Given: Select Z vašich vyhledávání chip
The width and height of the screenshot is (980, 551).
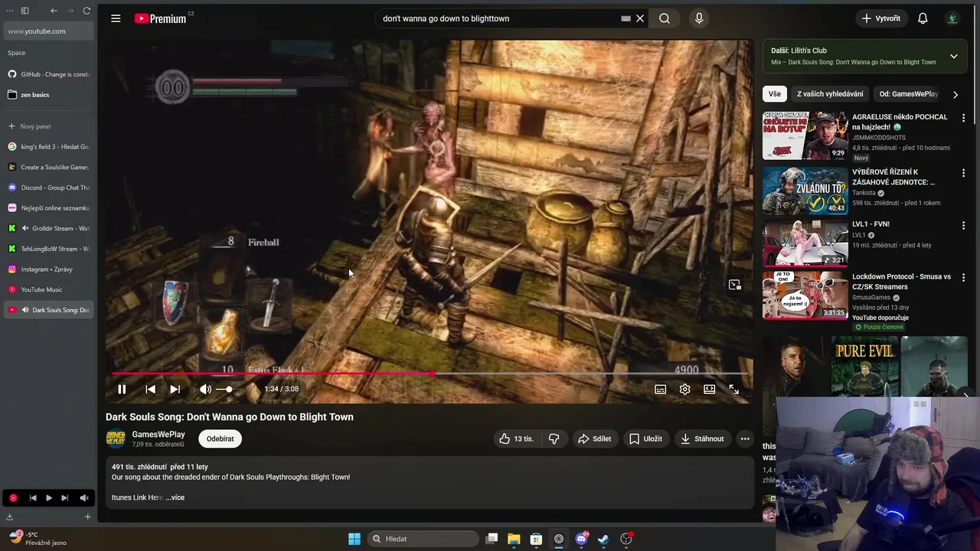Looking at the screenshot, I should click(x=830, y=94).
